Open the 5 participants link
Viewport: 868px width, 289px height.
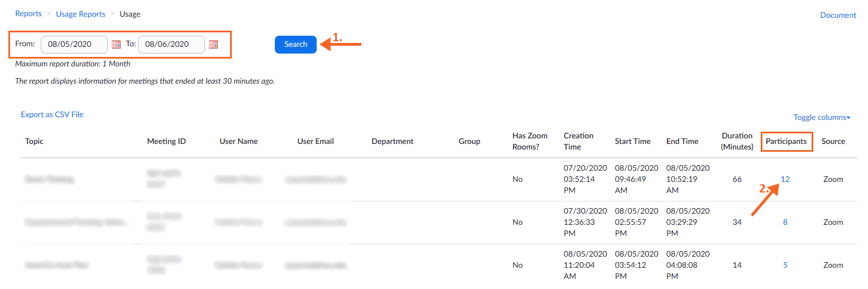(x=785, y=265)
